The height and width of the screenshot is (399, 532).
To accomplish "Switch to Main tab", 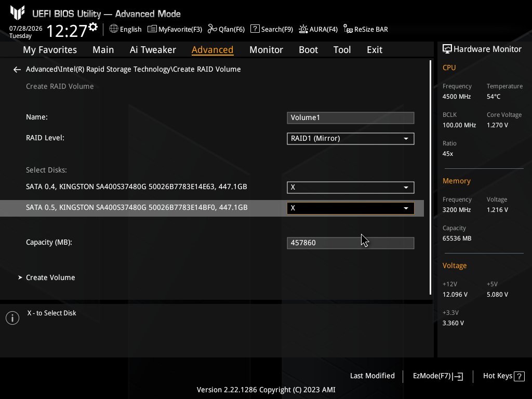I will point(103,50).
